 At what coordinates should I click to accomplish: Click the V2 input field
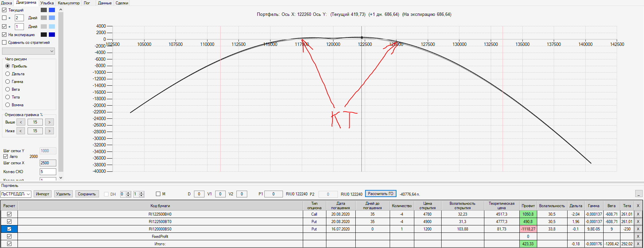tap(242, 194)
